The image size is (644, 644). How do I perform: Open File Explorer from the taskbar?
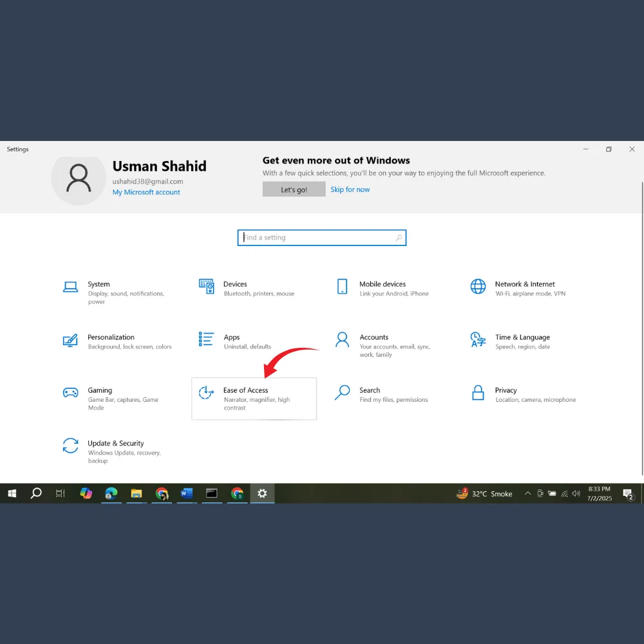click(x=137, y=493)
